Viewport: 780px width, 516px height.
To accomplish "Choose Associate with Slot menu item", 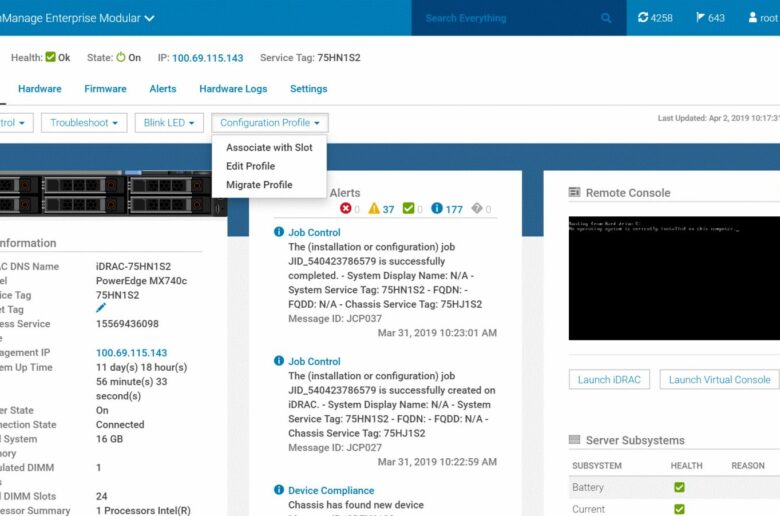I will [x=269, y=147].
